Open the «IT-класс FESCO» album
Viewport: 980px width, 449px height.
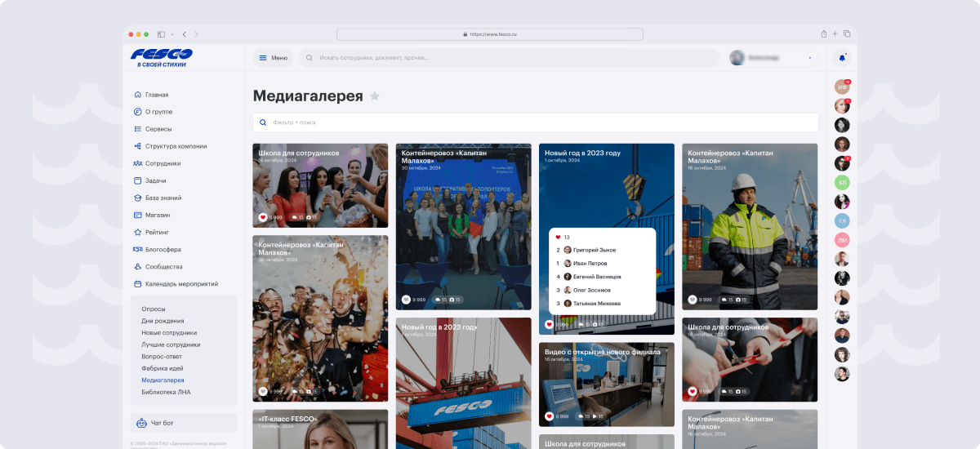point(320,429)
